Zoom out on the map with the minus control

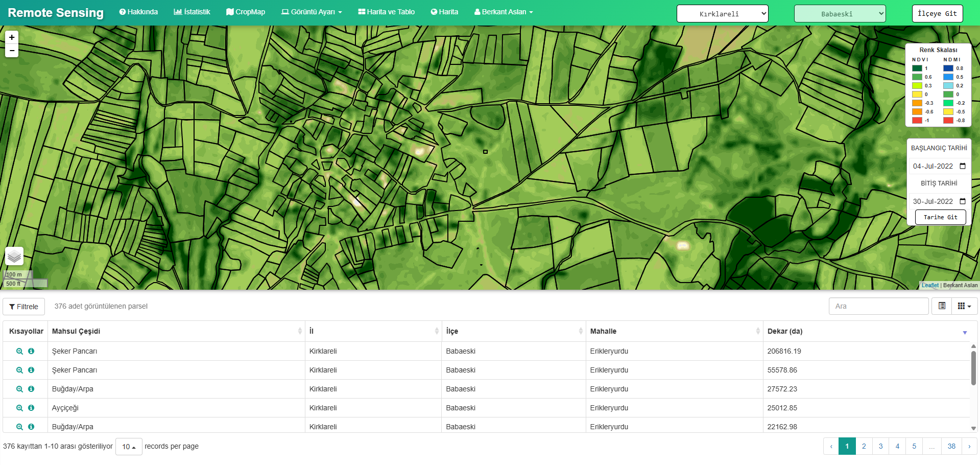click(11, 51)
